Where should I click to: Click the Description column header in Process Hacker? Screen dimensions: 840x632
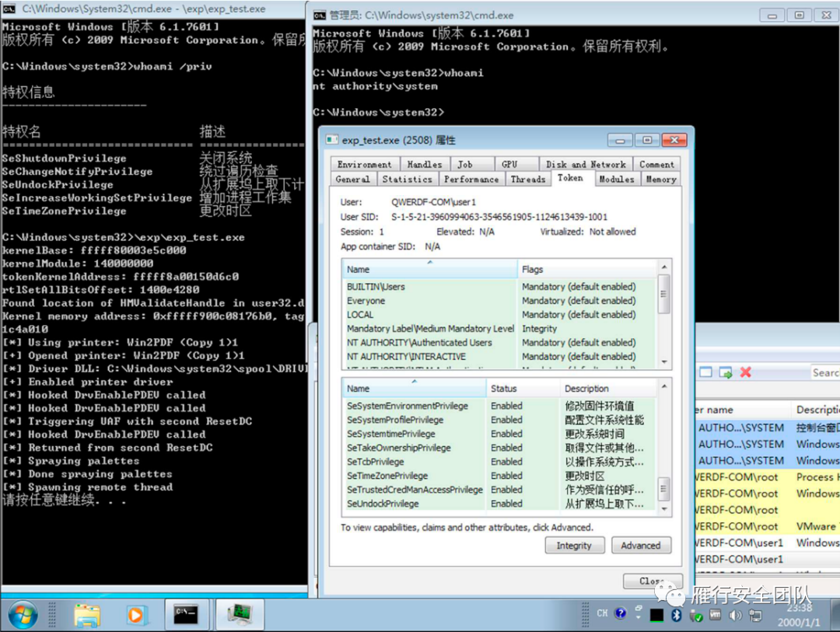click(x=815, y=410)
